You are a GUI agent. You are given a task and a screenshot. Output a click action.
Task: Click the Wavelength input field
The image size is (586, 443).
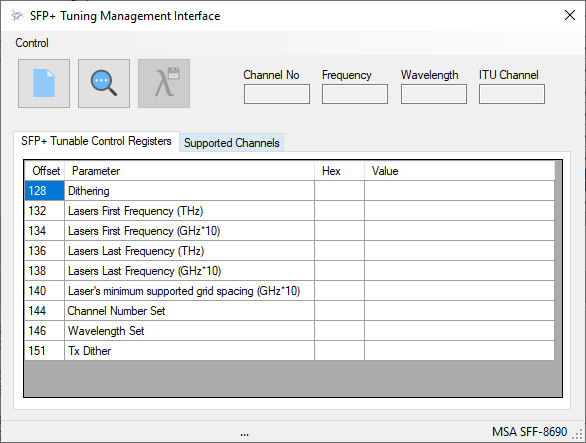coord(434,94)
